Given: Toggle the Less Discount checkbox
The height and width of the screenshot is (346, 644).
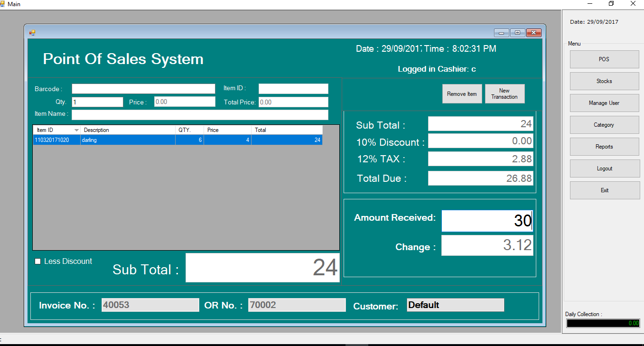Looking at the screenshot, I should click(37, 261).
